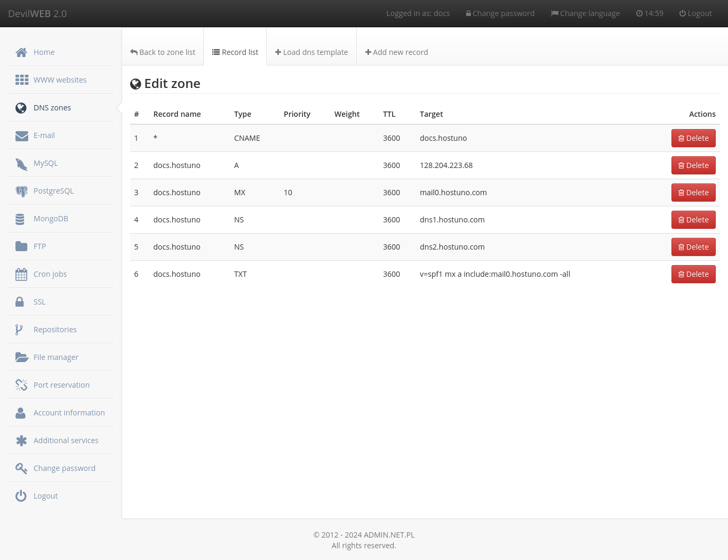Viewport: 728px width, 560px height.
Task: Open MongoDB using its leaf icon
Action: coord(21,218)
